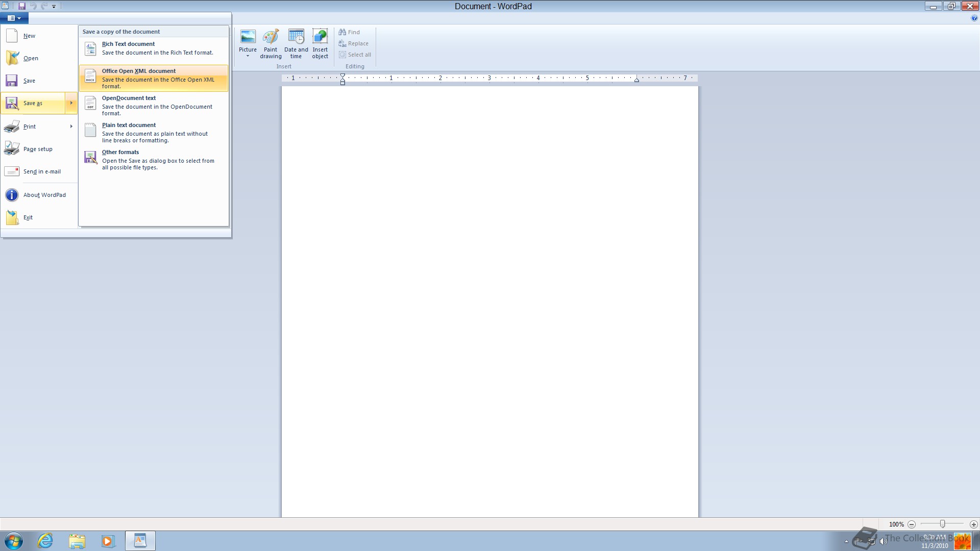
Task: Click the right indent ruler marker
Action: 636,80
